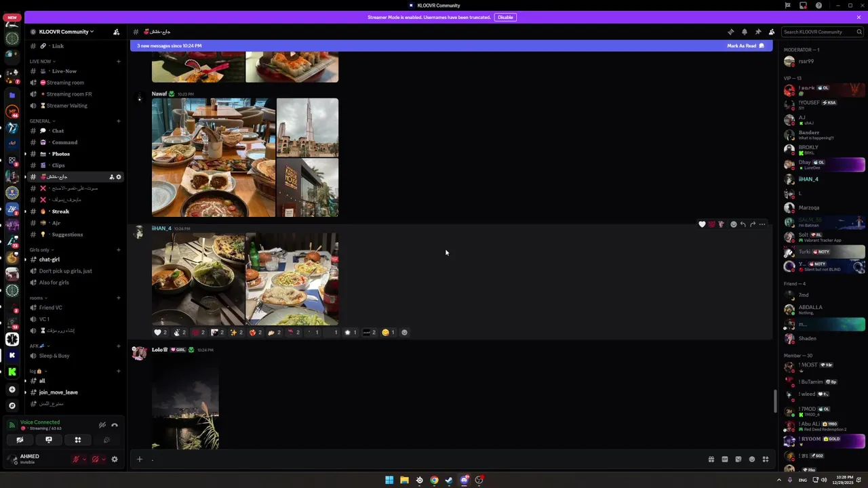Click the chat vertical scrollbar thumb
This screenshot has height=488, width=868.
(x=776, y=401)
